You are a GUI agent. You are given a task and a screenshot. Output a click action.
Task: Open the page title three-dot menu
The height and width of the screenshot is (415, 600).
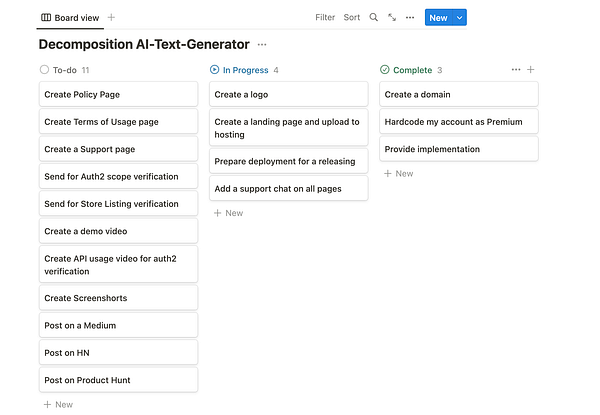coord(262,45)
